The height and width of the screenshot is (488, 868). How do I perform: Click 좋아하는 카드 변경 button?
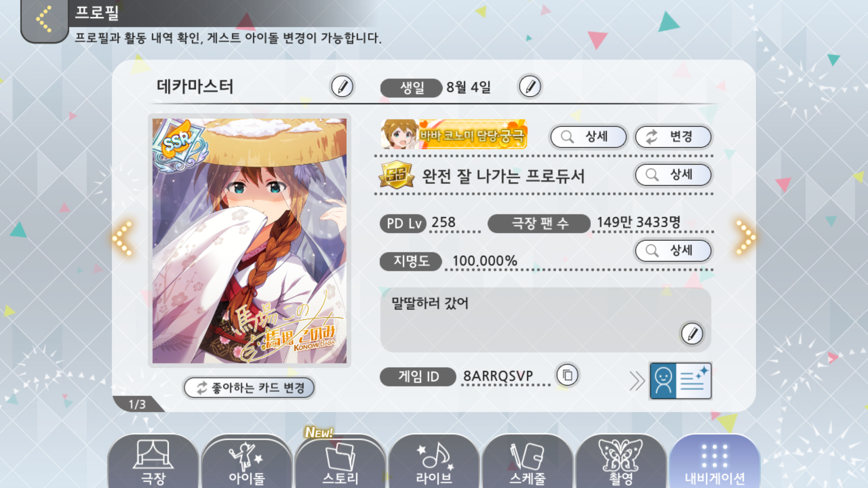(x=249, y=388)
